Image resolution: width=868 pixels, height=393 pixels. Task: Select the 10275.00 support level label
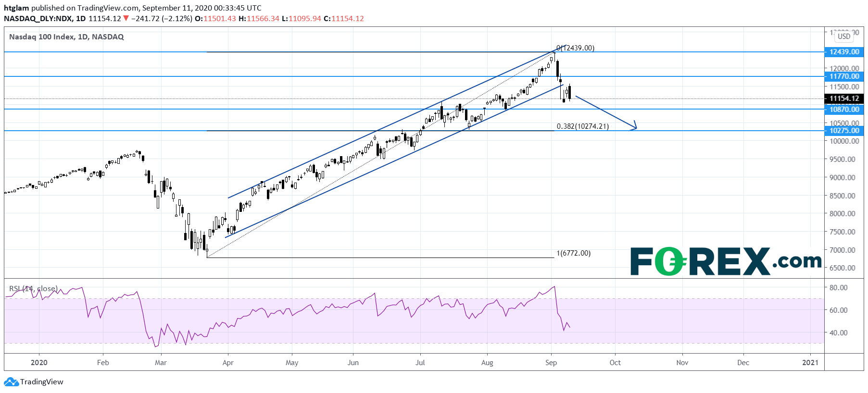tap(844, 131)
